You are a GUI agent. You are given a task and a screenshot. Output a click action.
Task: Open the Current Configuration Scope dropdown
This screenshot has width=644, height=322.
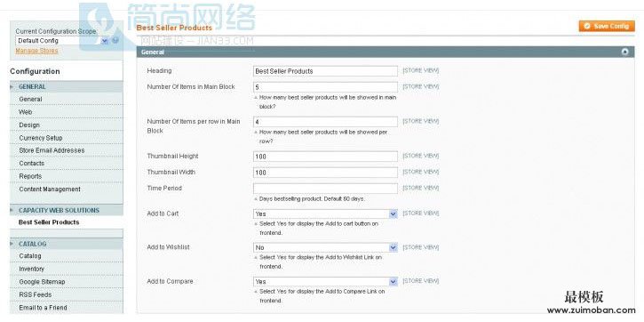[x=62, y=41]
